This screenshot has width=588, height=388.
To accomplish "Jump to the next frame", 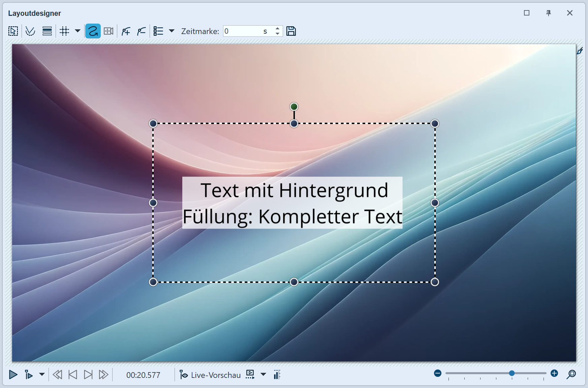I will coord(88,375).
